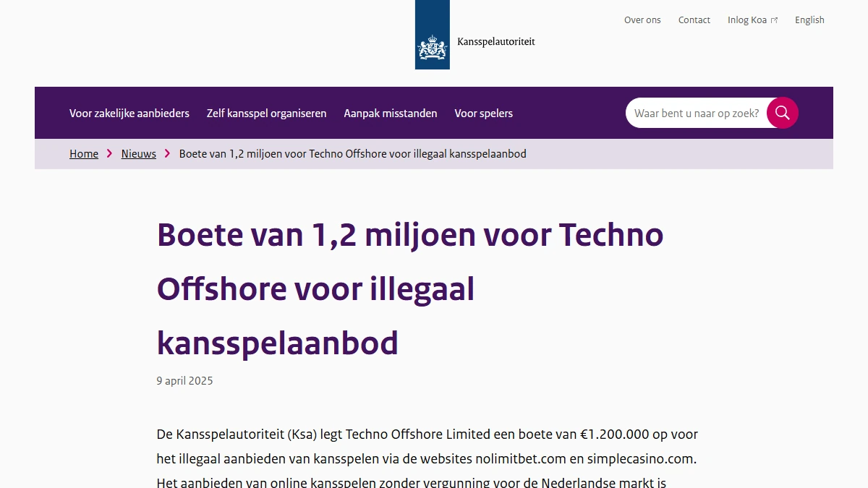
Task: Click the external link icon next to Inlog Koa
Action: [x=774, y=20]
